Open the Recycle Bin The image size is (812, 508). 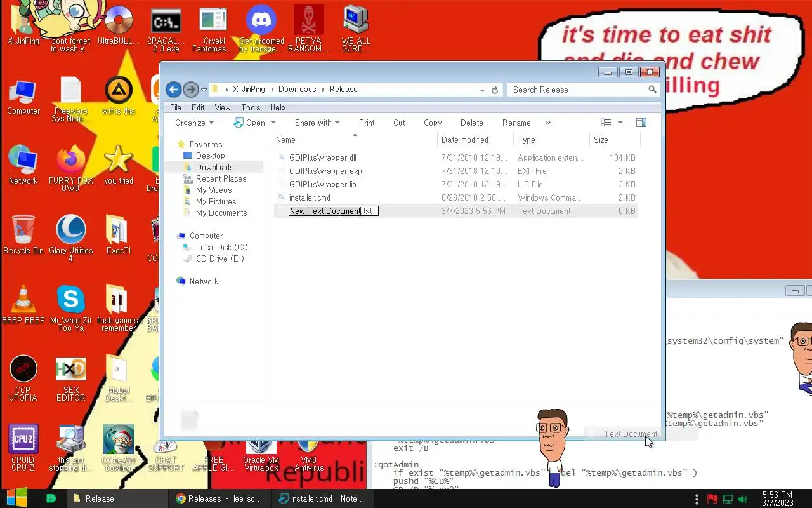(23, 235)
